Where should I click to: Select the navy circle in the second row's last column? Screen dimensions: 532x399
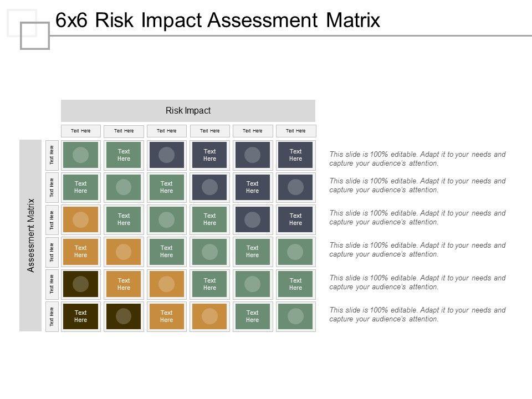point(296,187)
